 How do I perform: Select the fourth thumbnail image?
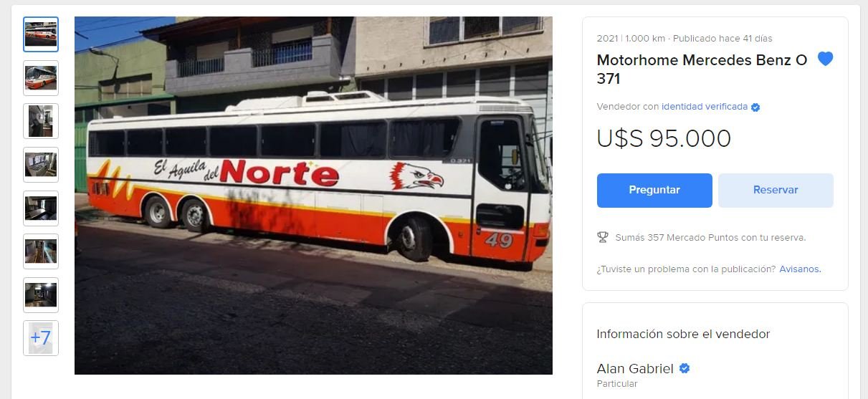pos(41,165)
